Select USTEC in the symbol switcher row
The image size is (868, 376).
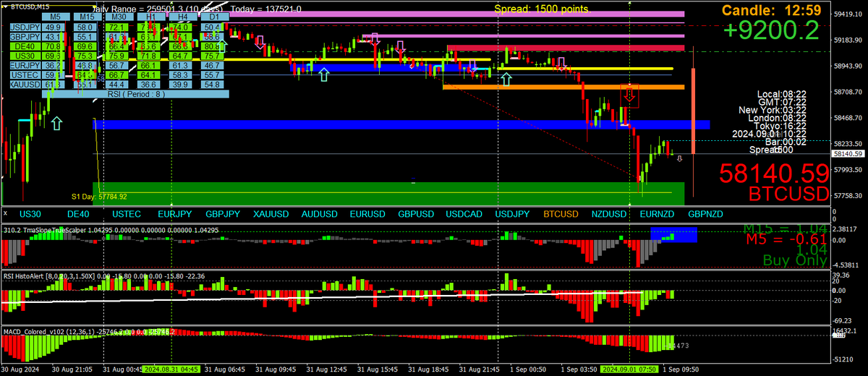[127, 214]
